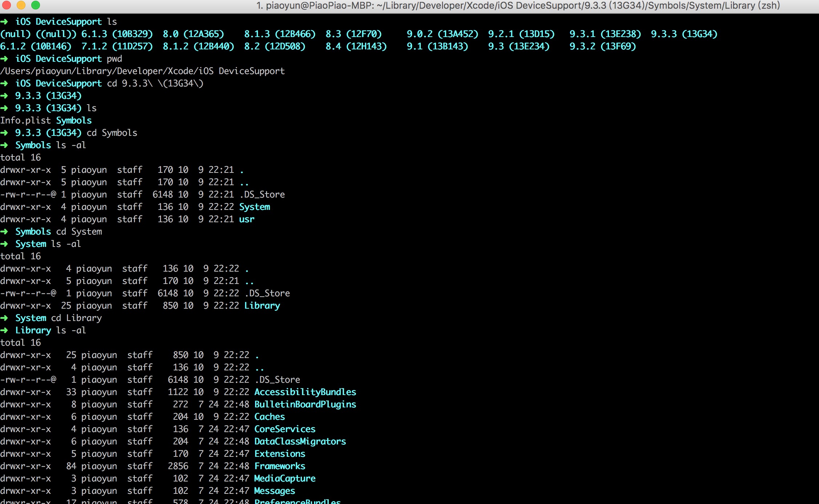Click the Frameworks directory name
This screenshot has height=504, width=819.
pos(280,466)
